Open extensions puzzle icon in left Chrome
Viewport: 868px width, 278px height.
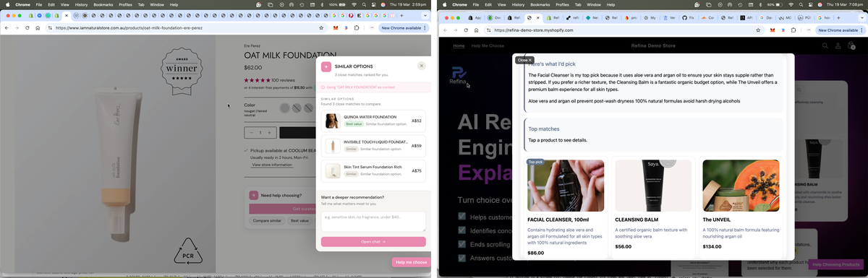[x=357, y=28]
